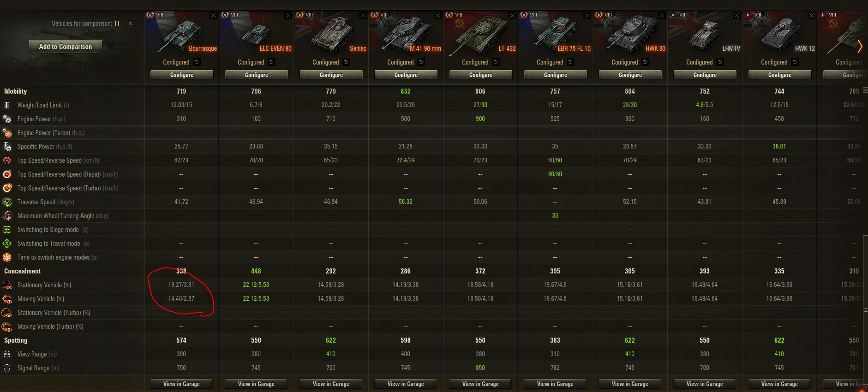Click the Signal Range headset icon
This screenshot has width=868, height=392.
(x=7, y=368)
